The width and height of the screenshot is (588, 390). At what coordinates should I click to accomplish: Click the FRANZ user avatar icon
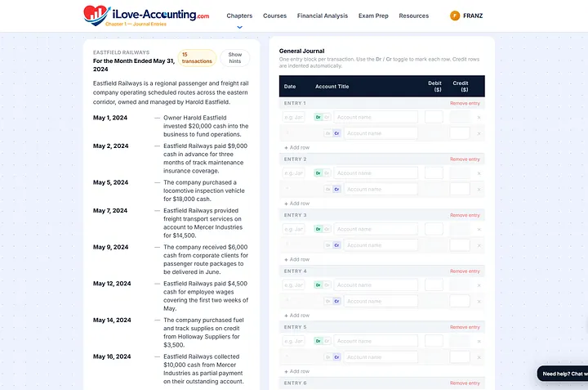(455, 16)
